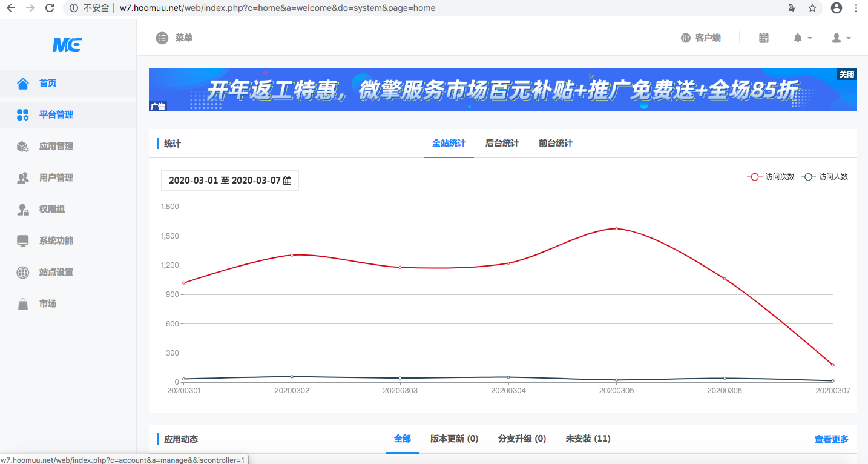Open 权限组 in the sidebar
Screen dimensions: 868x464
pyautogui.click(x=68, y=210)
